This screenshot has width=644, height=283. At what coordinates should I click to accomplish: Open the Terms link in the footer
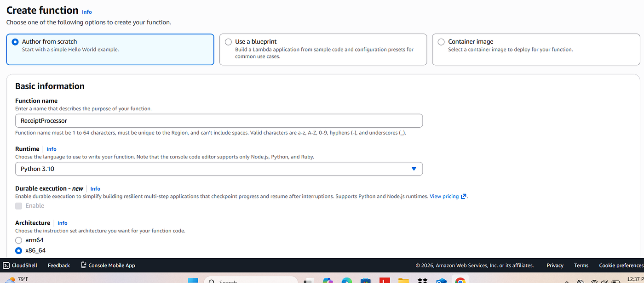(x=581, y=266)
